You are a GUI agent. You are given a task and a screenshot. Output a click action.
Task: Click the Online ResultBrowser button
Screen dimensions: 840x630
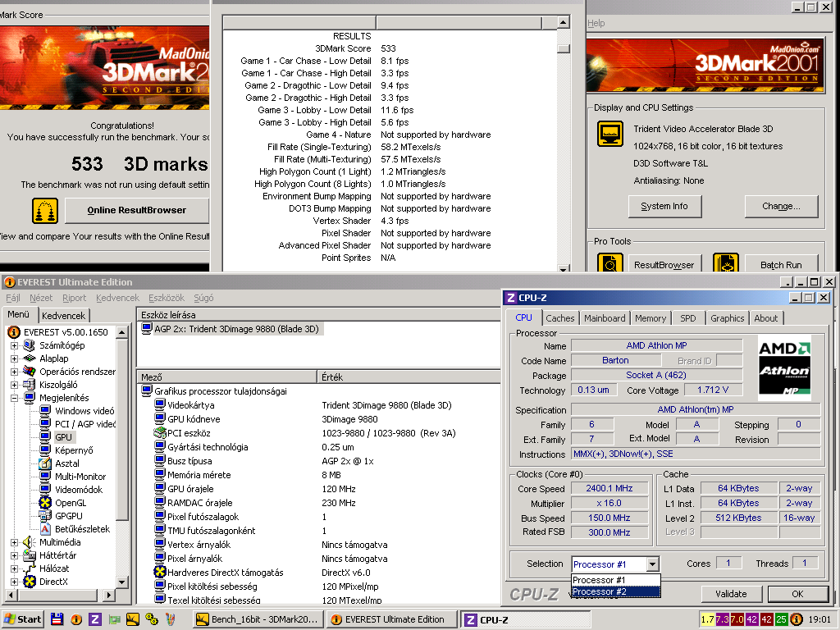[137, 211]
